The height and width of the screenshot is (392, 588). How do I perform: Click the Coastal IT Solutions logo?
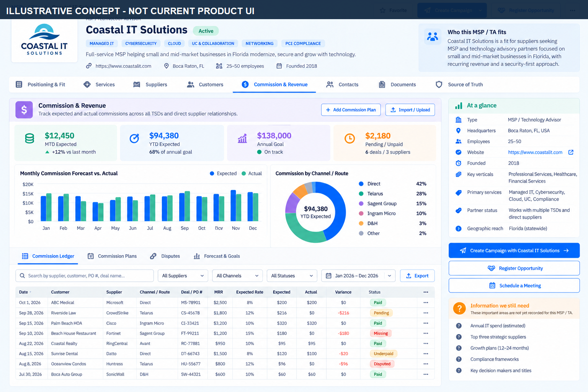pos(44,40)
